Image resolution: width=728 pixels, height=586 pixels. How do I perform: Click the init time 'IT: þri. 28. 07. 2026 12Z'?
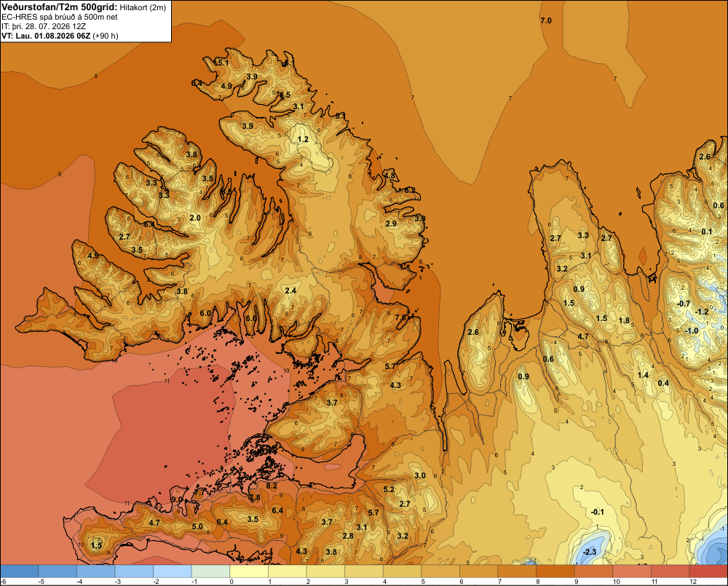point(44,26)
